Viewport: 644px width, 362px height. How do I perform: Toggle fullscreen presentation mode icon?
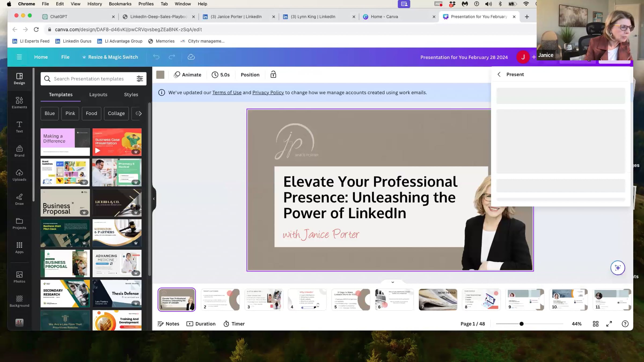(x=609, y=324)
